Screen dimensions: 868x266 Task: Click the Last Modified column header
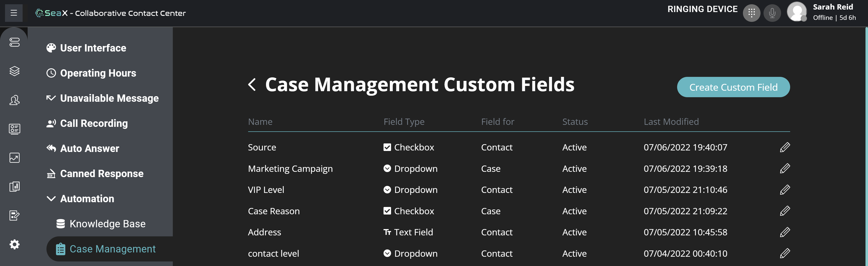671,122
